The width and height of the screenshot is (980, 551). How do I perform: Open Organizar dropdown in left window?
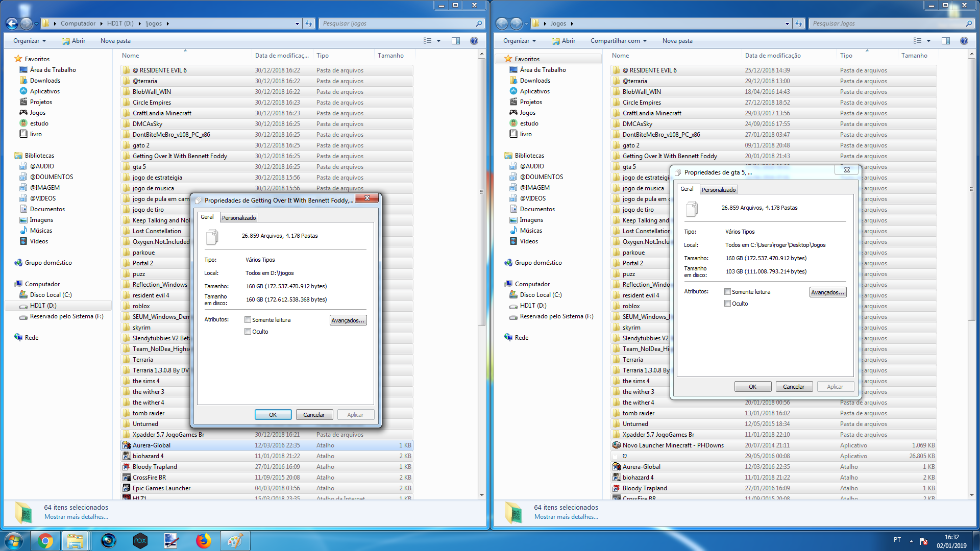pyautogui.click(x=30, y=41)
